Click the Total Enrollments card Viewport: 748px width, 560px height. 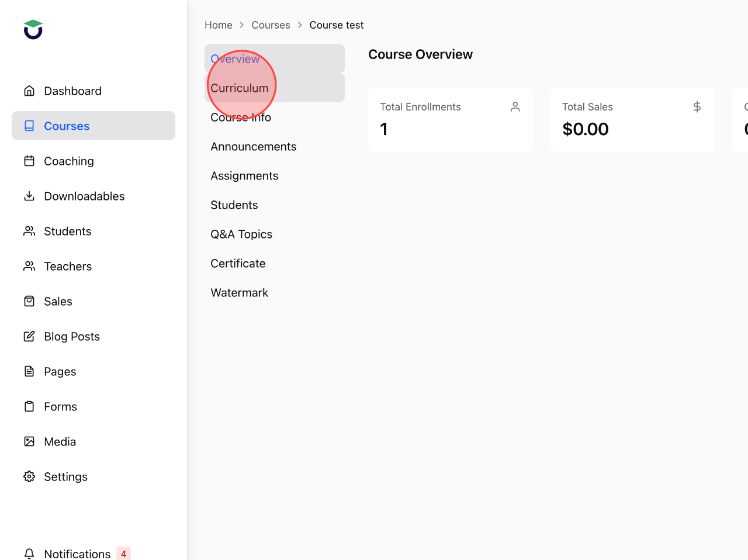(451, 120)
